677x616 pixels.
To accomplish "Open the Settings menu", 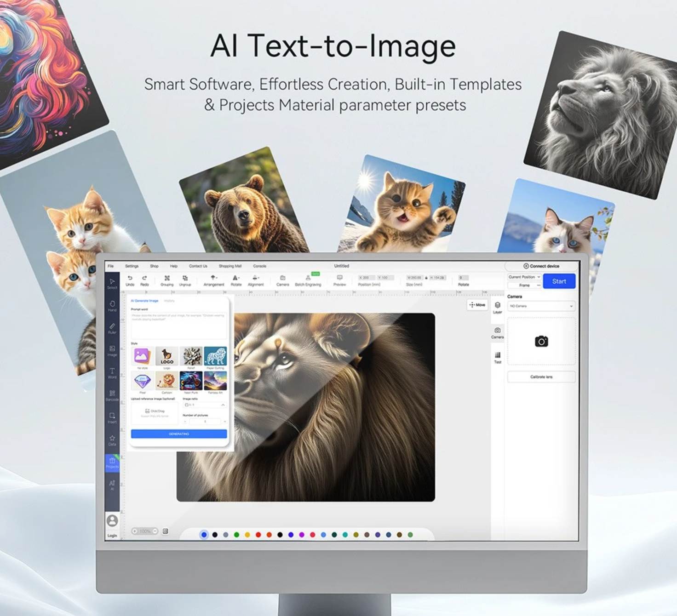I will click(132, 266).
